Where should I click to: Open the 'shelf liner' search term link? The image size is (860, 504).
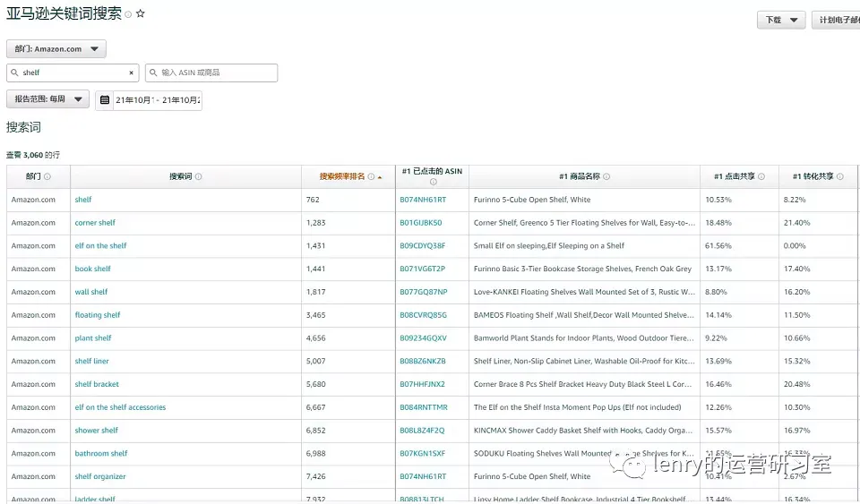(91, 361)
